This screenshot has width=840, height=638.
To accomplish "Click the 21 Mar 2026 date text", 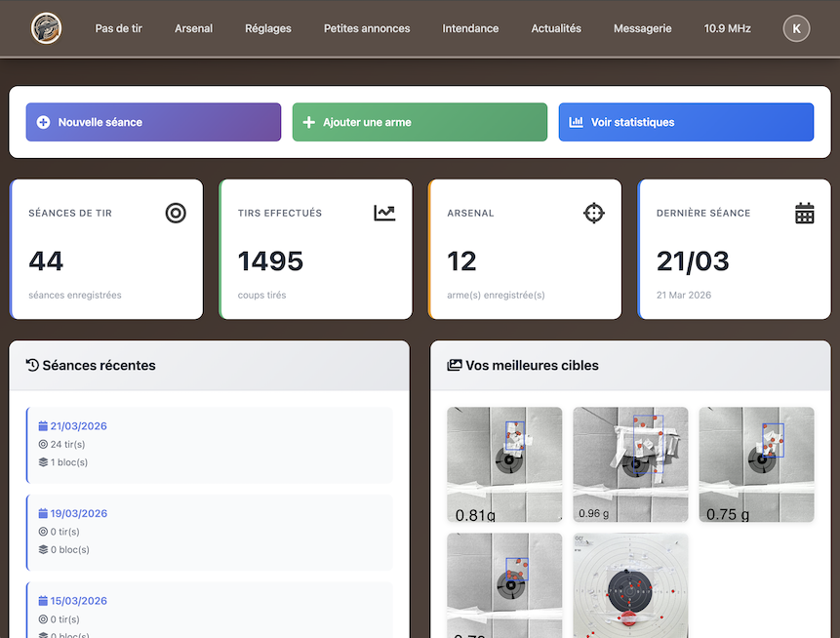I will [x=684, y=296].
